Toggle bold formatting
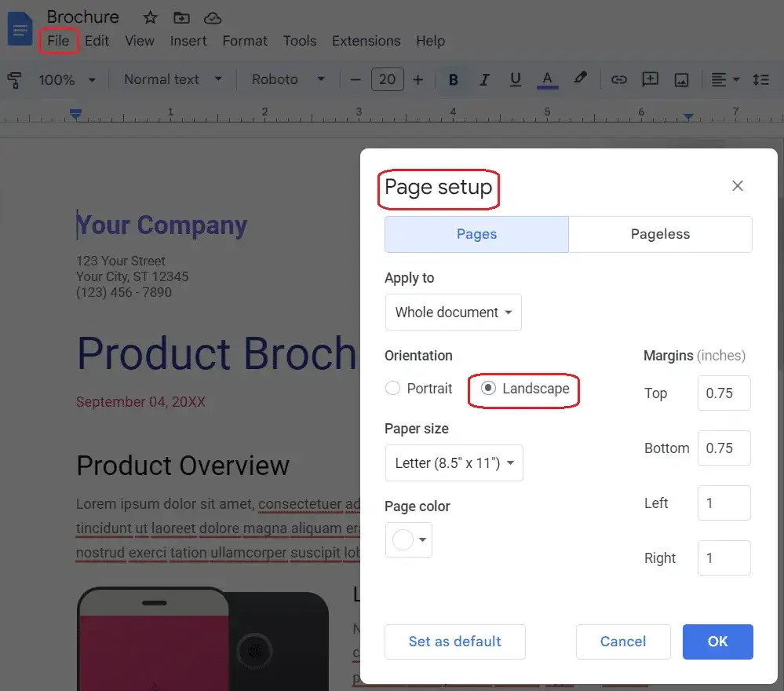 tap(453, 79)
